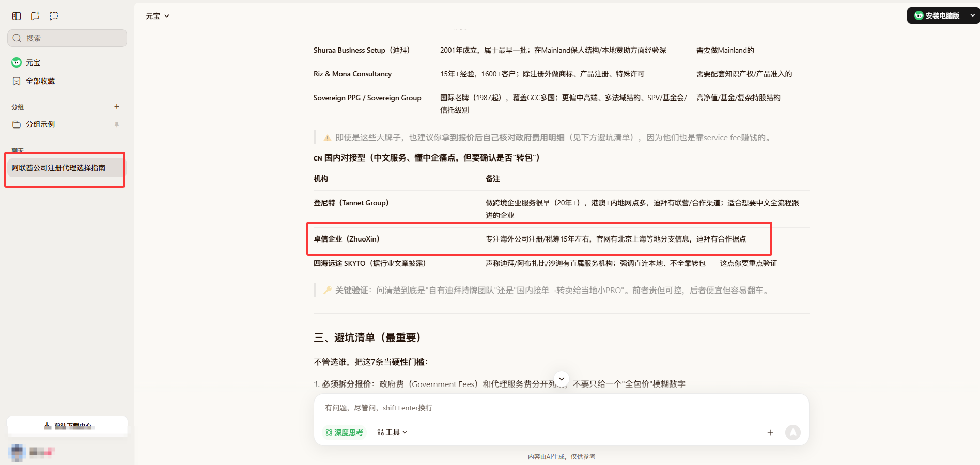This screenshot has width=980, height=465.
Task: Click the 前往下载中心 button
Action: (x=67, y=426)
